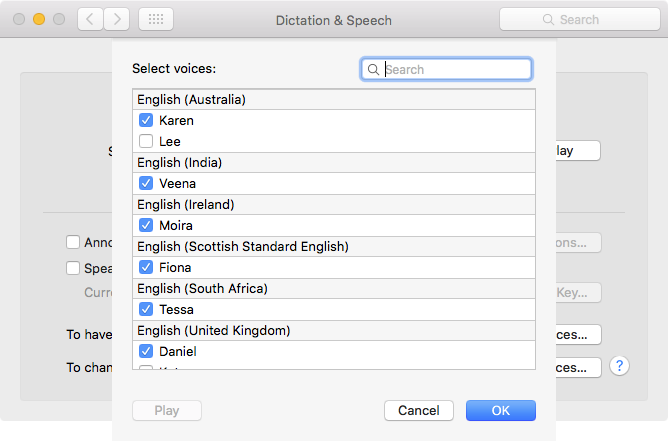Image resolution: width=668 pixels, height=441 pixels.
Task: Focus the window toolbar Search field
Action: [x=579, y=20]
